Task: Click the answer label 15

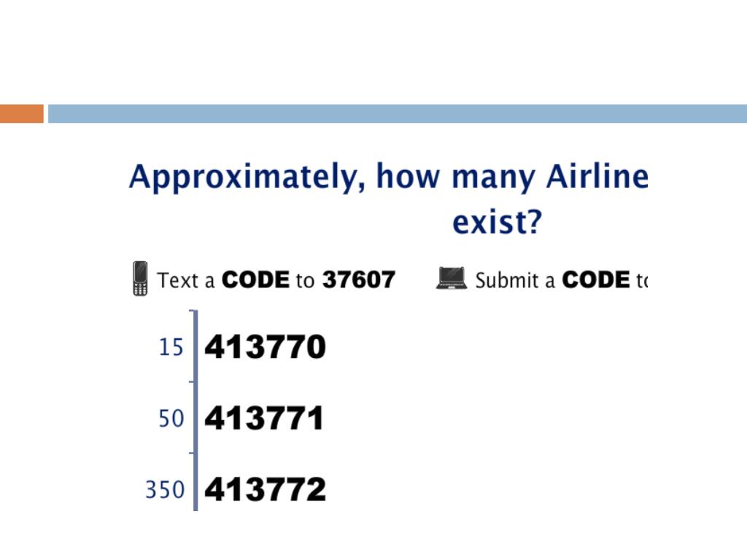Action: 171,347
